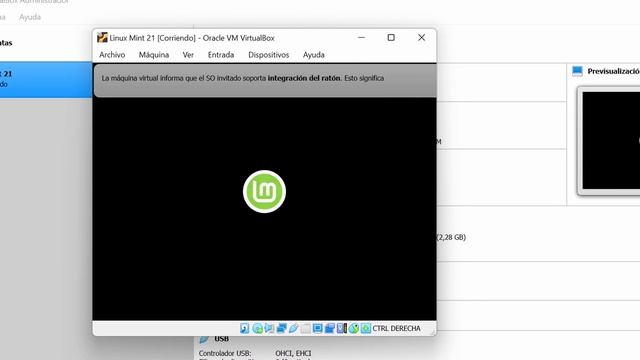Click the VM preview thumbnail in the Manager
This screenshot has width=640, height=360.
pos(611,140)
